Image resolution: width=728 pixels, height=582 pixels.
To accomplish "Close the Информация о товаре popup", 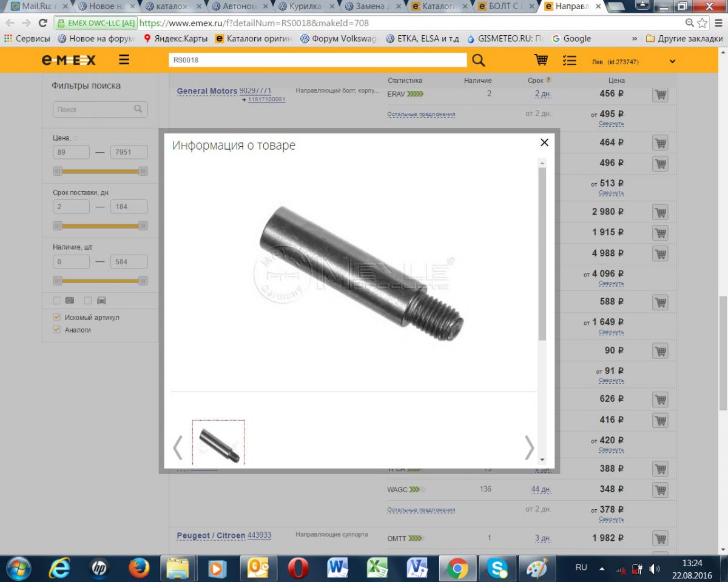I will click(544, 142).
